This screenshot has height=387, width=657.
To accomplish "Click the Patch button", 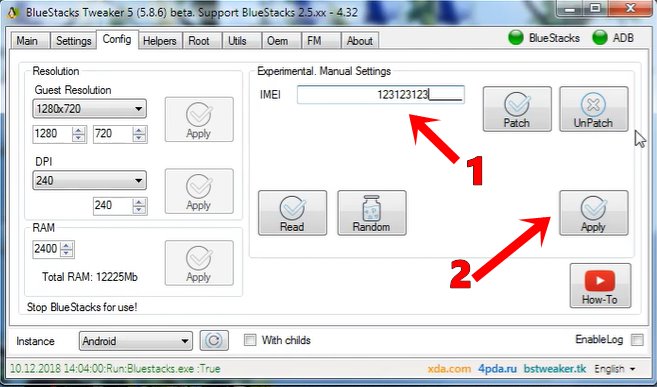I will [517, 109].
